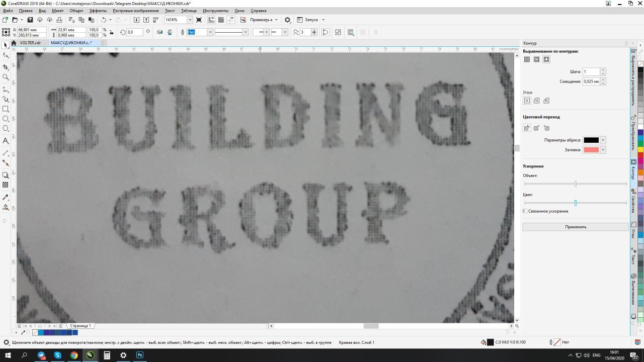Select the Transparency tool

[x=6, y=185]
